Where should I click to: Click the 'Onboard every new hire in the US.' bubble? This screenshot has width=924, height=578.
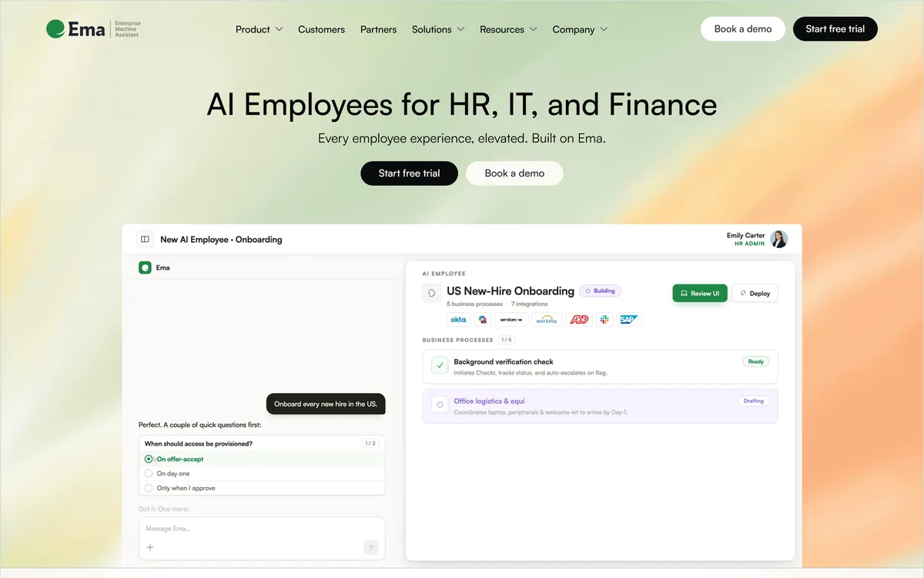pyautogui.click(x=326, y=404)
